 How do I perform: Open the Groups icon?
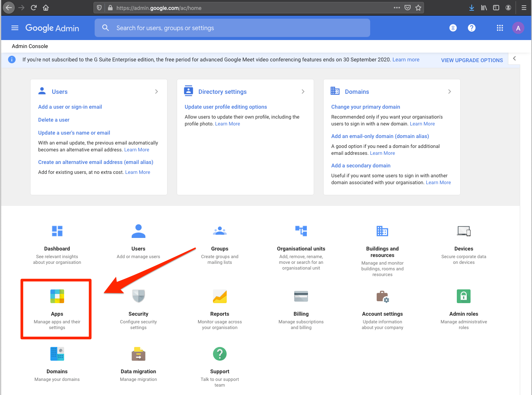[x=220, y=231]
